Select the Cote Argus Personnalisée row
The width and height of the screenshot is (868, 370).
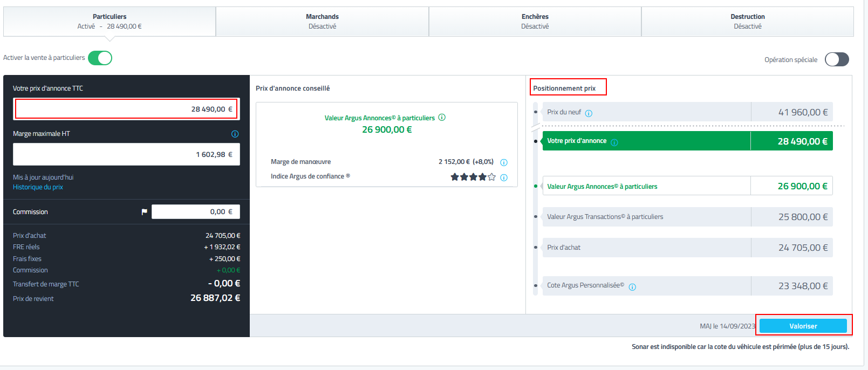[687, 286]
